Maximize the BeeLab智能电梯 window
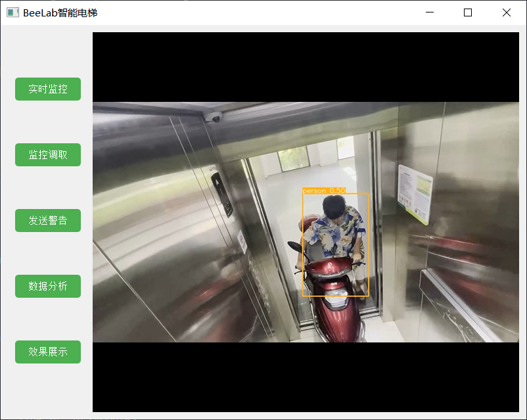The width and height of the screenshot is (527, 420). click(467, 12)
